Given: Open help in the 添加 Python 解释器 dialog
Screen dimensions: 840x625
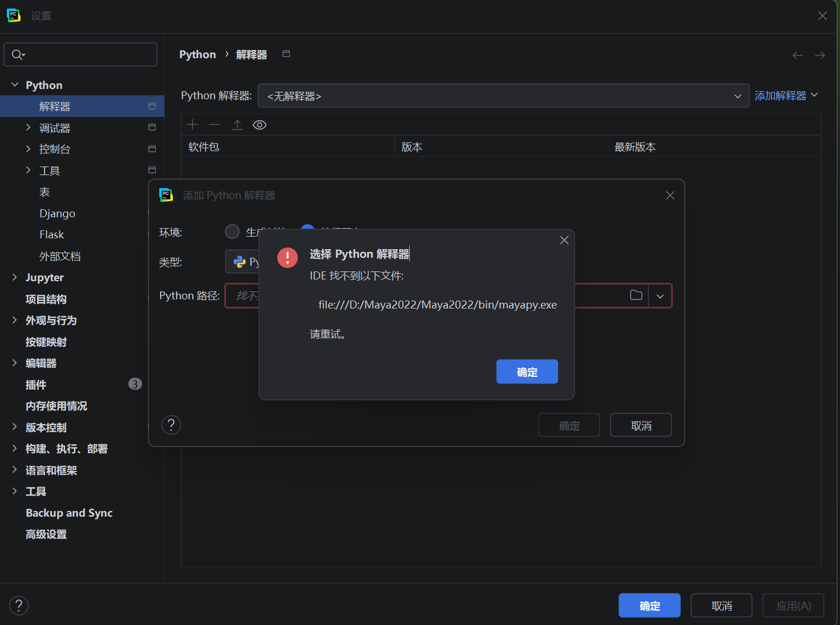Looking at the screenshot, I should click(x=171, y=425).
